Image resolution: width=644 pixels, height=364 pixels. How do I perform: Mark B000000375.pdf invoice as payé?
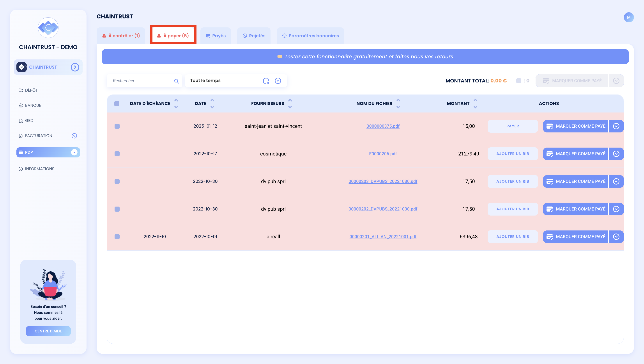(575, 126)
